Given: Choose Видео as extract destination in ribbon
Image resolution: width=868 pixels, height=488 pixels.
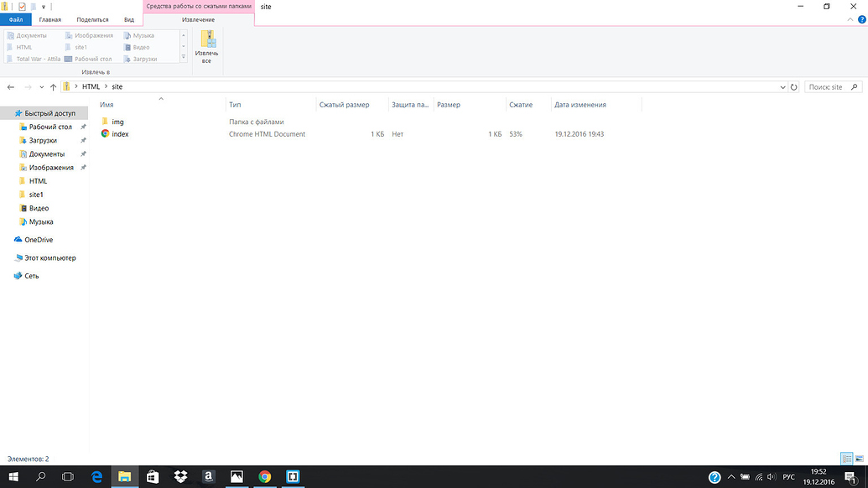Looking at the screenshot, I should tap(137, 47).
